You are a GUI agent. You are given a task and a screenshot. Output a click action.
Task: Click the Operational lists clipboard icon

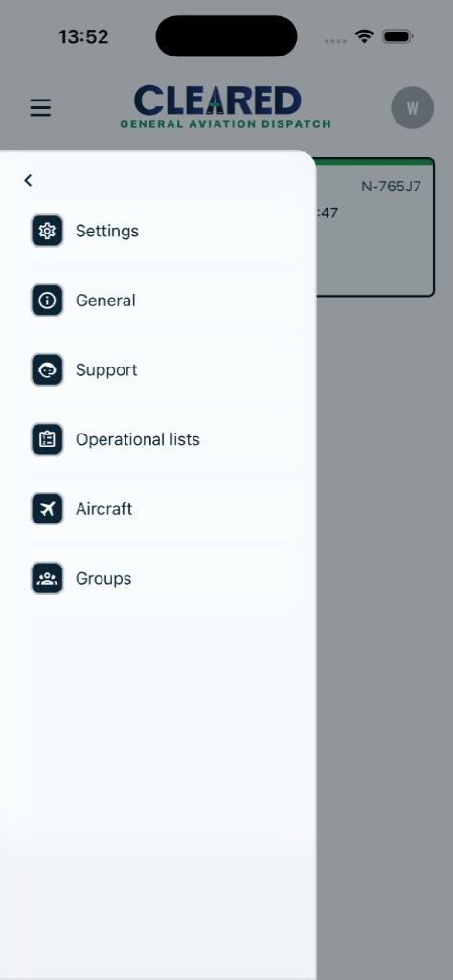click(x=47, y=439)
